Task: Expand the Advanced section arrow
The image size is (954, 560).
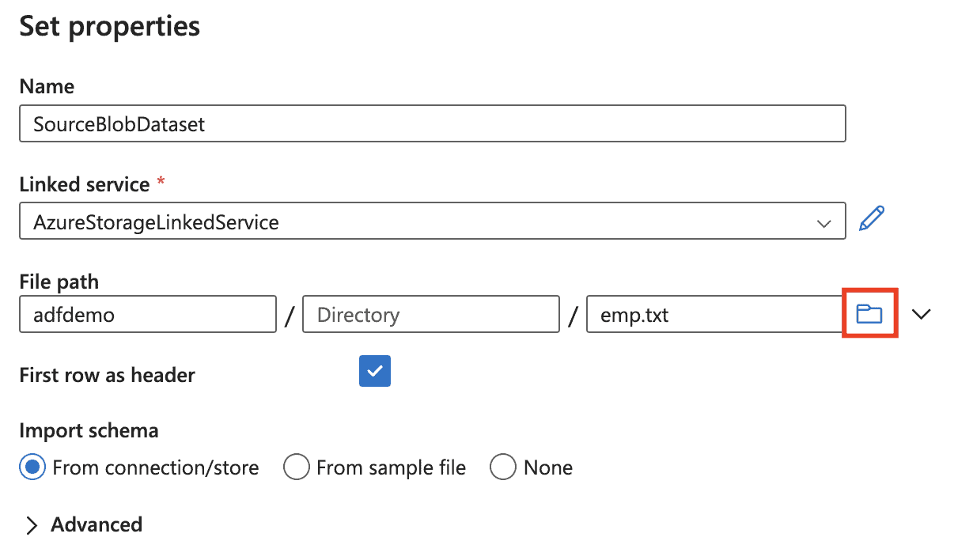Action: pos(32,526)
